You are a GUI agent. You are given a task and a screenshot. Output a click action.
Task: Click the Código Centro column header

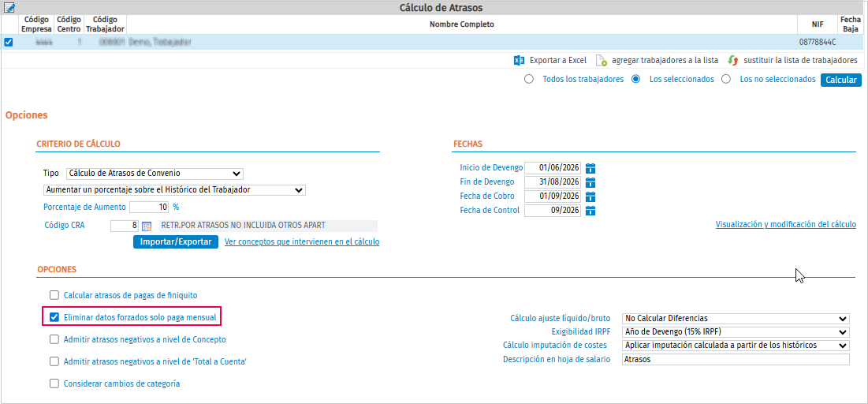[69, 24]
